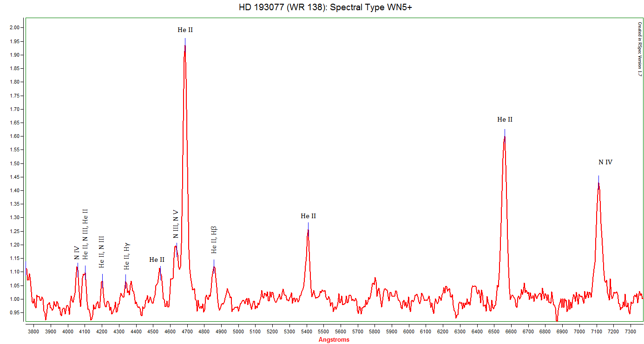This screenshot has width=644, height=344.
Task: Click the 1.10 y-axis tick value
Action: [x=15, y=272]
